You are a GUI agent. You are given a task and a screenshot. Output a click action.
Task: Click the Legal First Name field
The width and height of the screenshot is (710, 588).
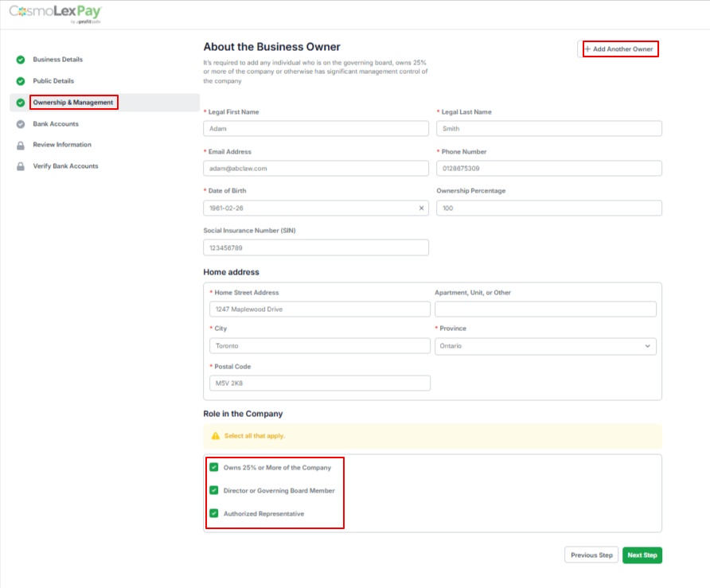click(x=316, y=129)
